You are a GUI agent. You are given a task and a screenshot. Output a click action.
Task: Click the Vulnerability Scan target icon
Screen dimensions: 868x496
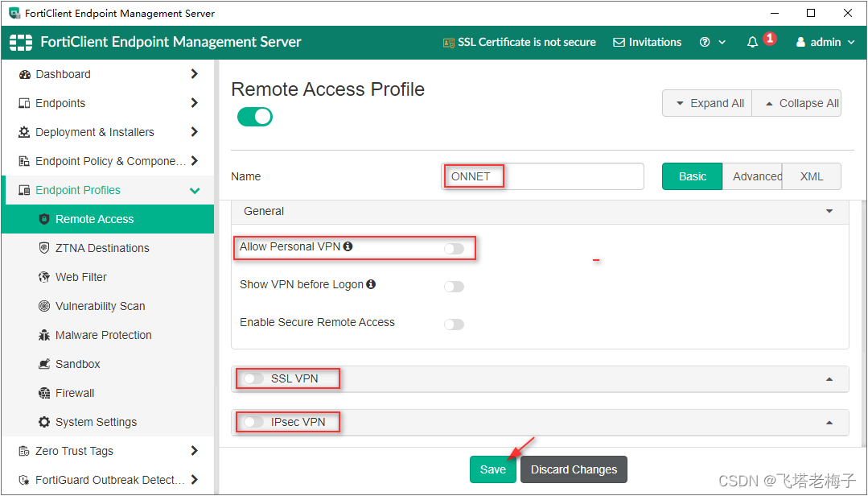click(44, 306)
